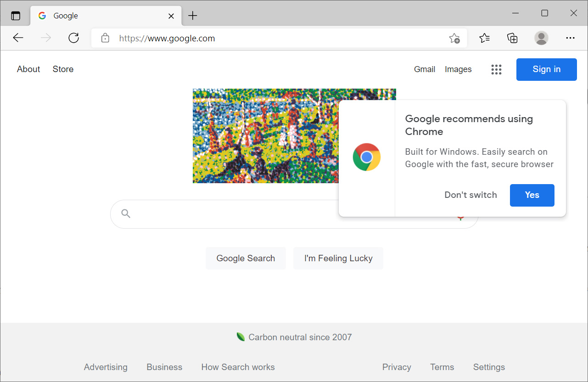Open a new tab with plus icon
Image resolution: width=588 pixels, height=382 pixels.
click(x=193, y=16)
